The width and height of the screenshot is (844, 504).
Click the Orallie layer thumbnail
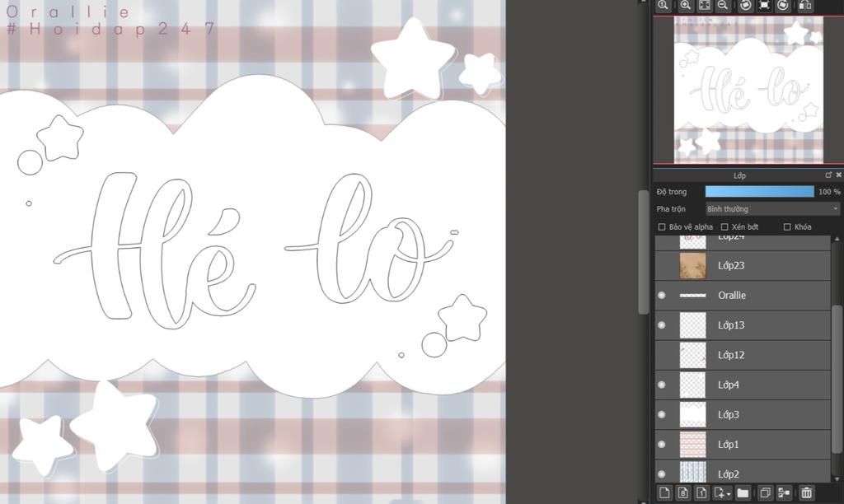pyautogui.click(x=692, y=296)
